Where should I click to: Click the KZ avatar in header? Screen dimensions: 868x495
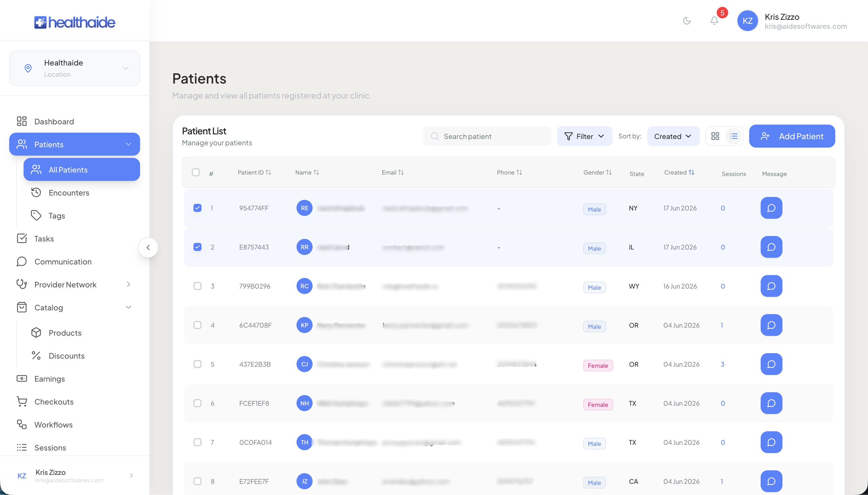pyautogui.click(x=747, y=21)
